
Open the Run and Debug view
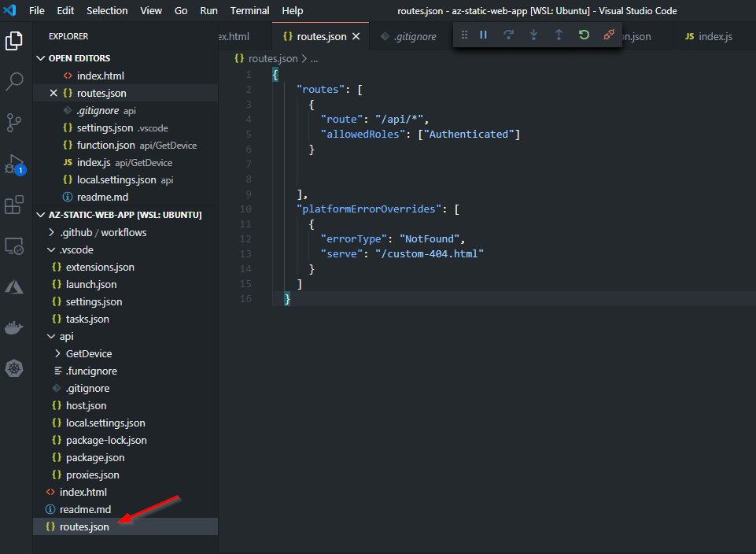pyautogui.click(x=14, y=164)
